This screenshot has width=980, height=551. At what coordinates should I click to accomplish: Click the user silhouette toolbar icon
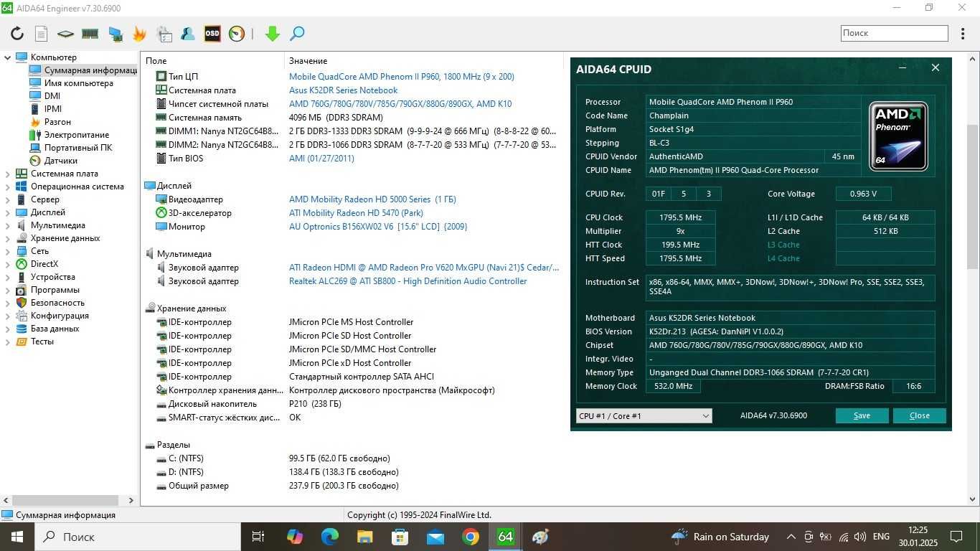click(188, 33)
